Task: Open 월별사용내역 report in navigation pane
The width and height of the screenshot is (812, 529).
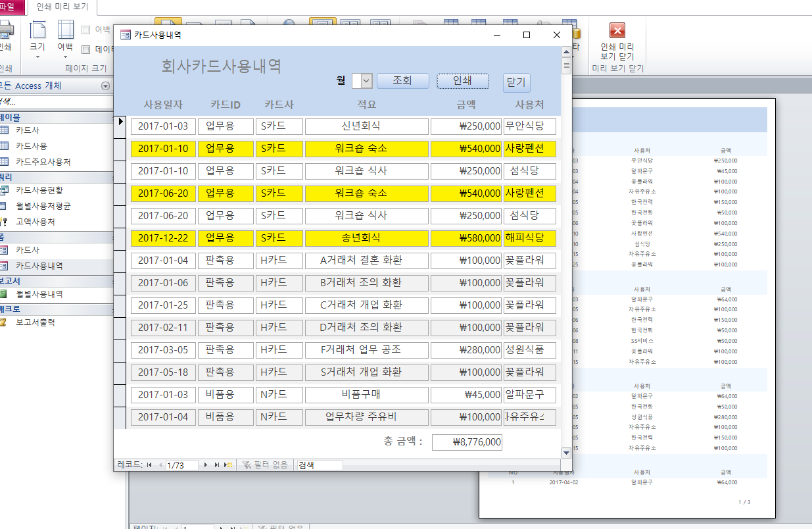Action: tap(39, 294)
